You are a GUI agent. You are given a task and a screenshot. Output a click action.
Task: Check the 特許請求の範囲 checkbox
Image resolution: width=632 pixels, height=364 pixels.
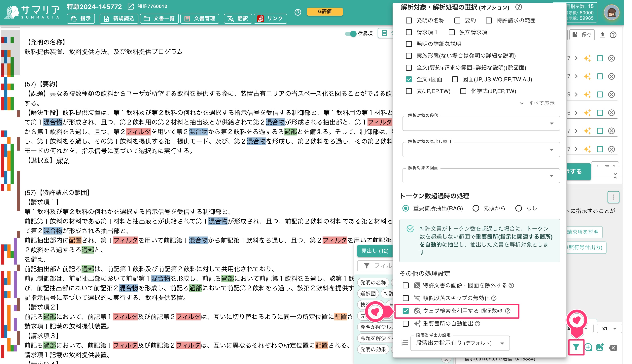[x=489, y=20]
